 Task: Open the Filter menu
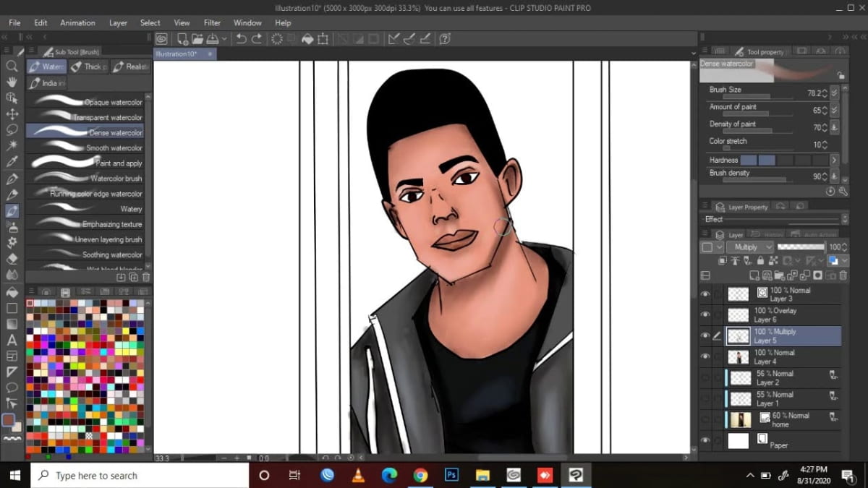(x=211, y=22)
